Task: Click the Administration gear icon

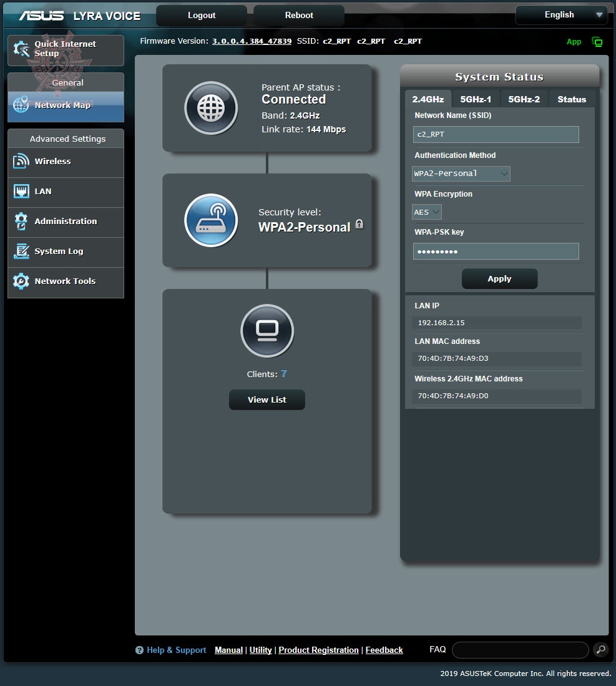Action: (x=21, y=221)
